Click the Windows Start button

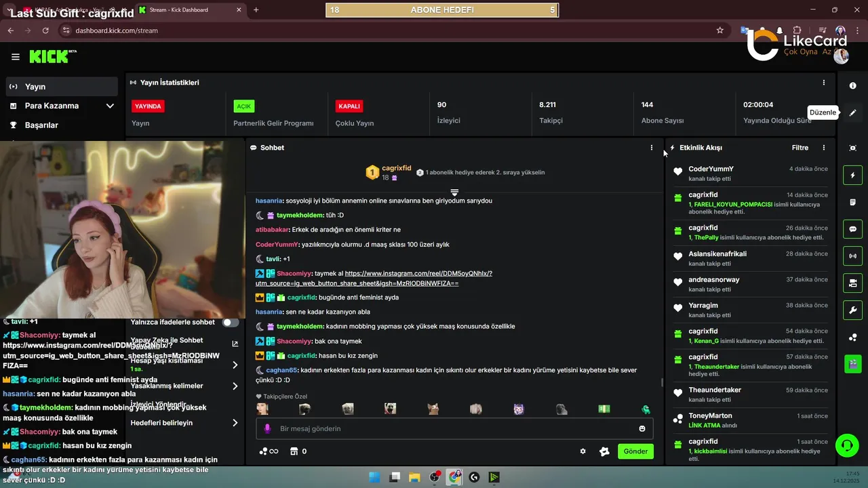374,477
